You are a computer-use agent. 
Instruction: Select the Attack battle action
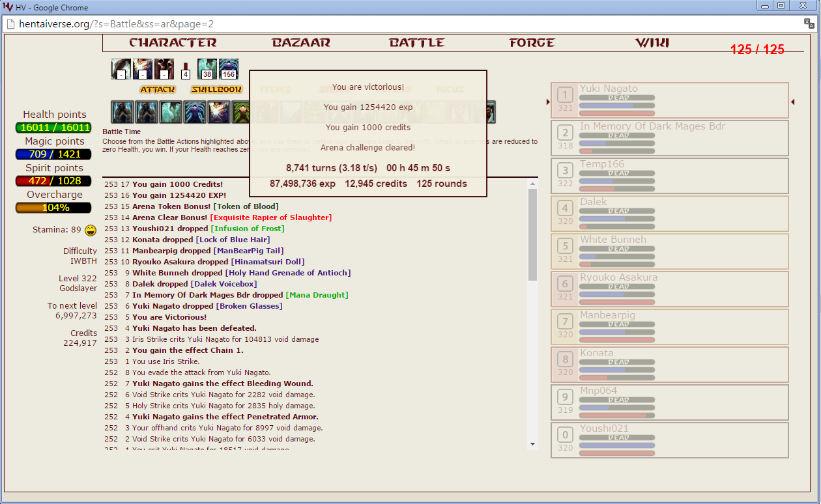157,89
